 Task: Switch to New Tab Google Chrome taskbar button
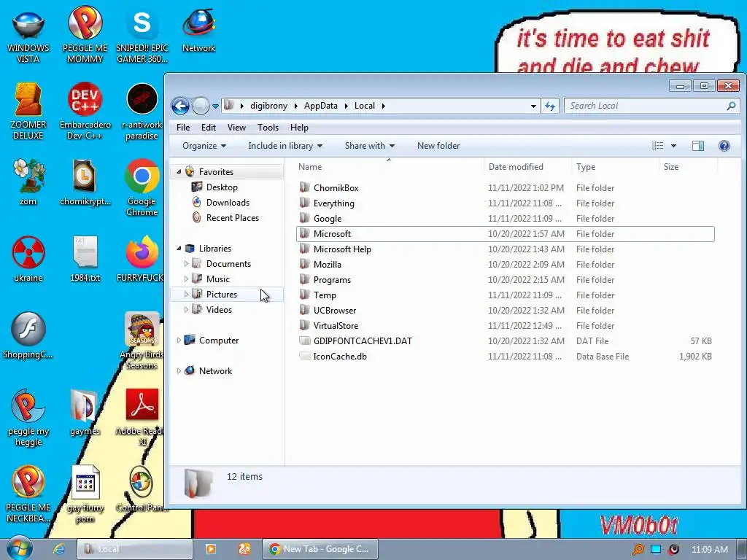point(320,549)
